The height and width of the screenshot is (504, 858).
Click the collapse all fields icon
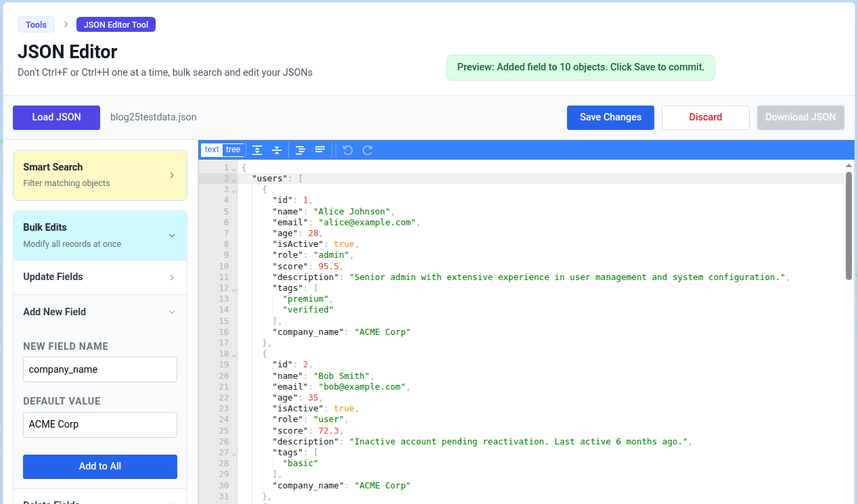pyautogui.click(x=277, y=150)
